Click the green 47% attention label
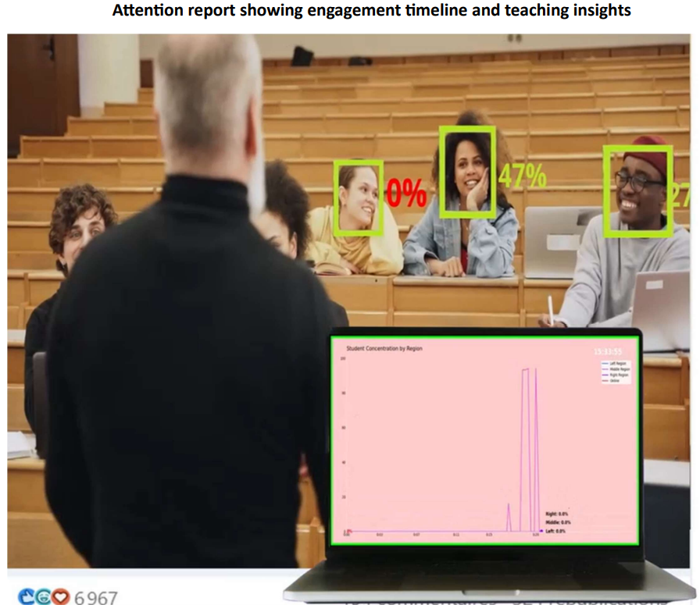The height and width of the screenshot is (605, 700). point(522,177)
